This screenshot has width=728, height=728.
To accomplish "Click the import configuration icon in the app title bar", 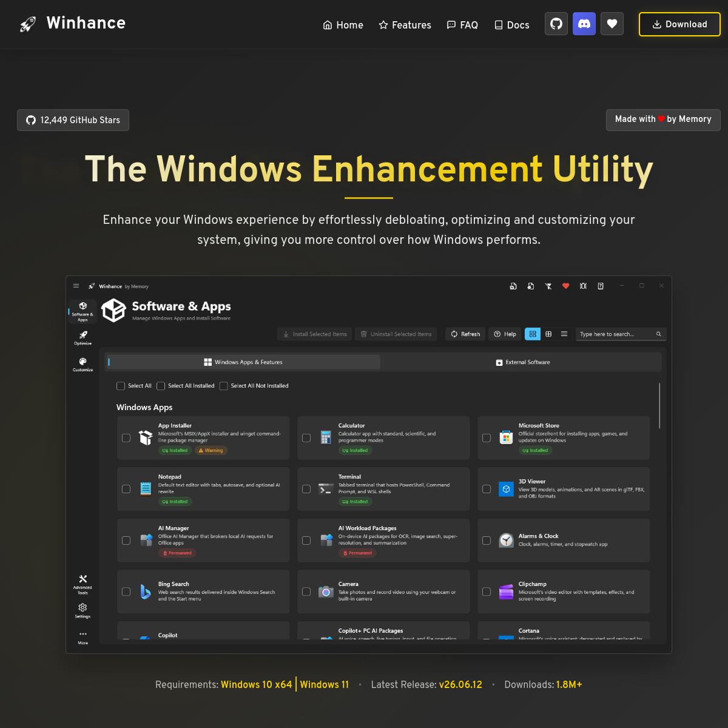I will click(531, 286).
